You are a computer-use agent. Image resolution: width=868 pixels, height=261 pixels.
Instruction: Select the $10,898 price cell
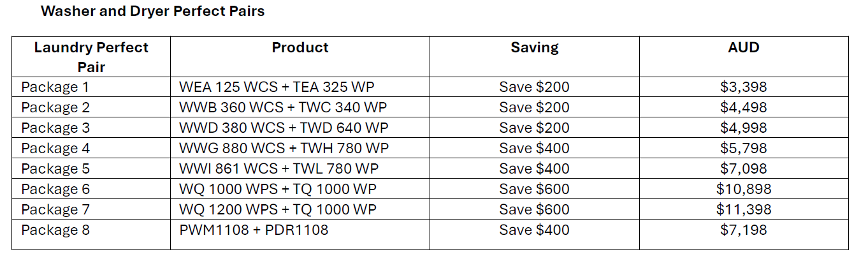744,189
